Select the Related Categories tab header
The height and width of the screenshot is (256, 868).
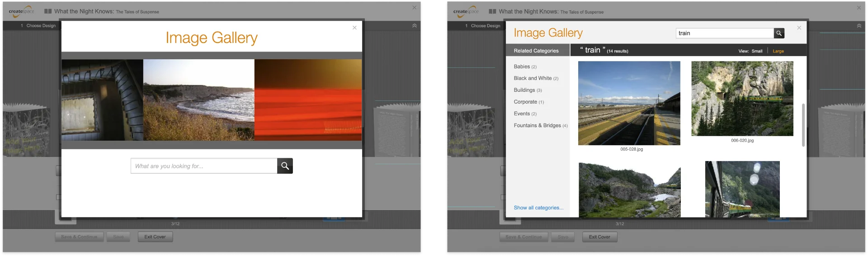click(536, 51)
